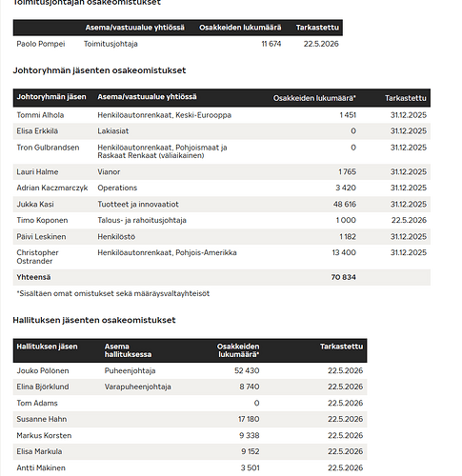Viewport: 462px width, 476px height.
Task: Select Elina Björklund's Varapuheenjohtaja cell
Action: point(138,387)
